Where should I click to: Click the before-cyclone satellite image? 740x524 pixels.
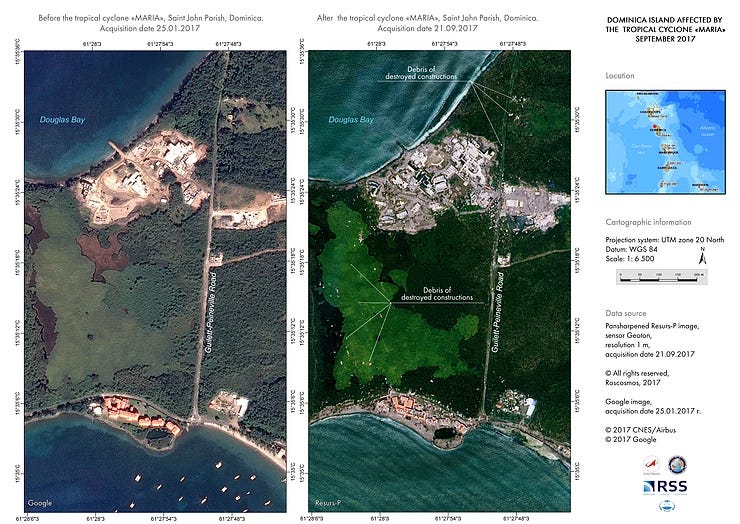pyautogui.click(x=155, y=281)
